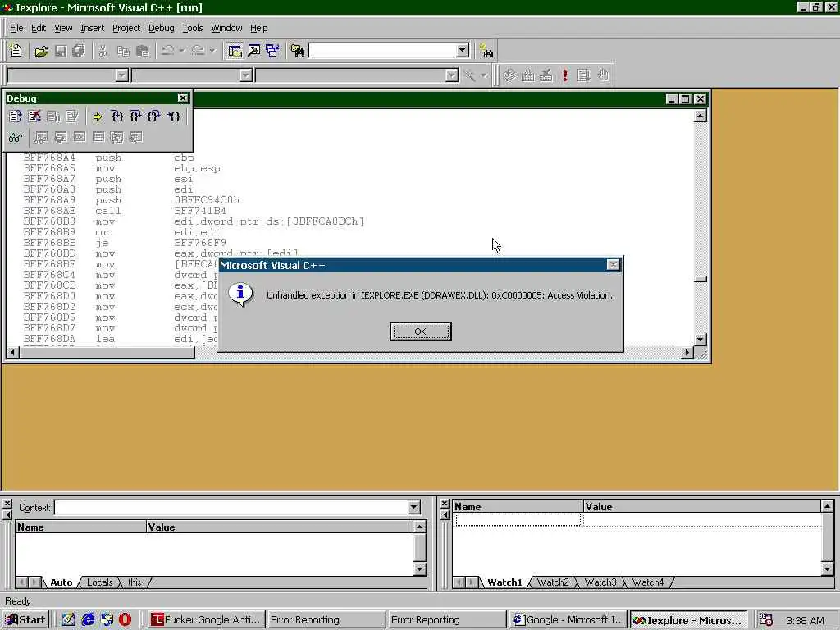Expand the WizardBar class combo
Image resolution: width=840 pixels, height=630 pixels.
(122, 75)
